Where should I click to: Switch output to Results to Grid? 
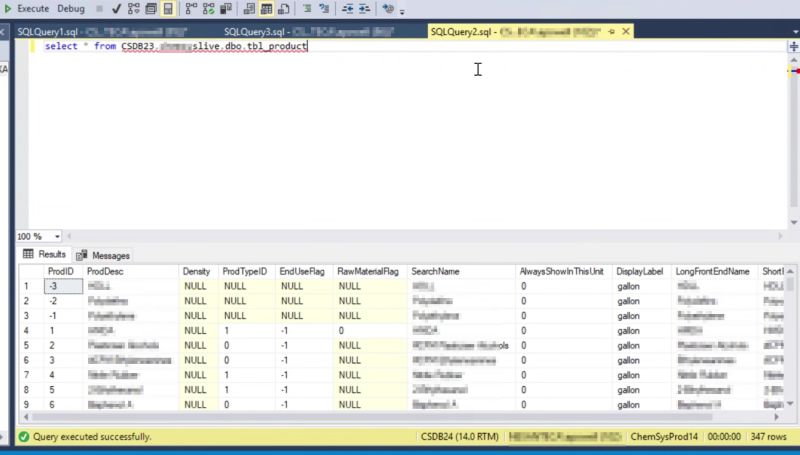coord(266,9)
